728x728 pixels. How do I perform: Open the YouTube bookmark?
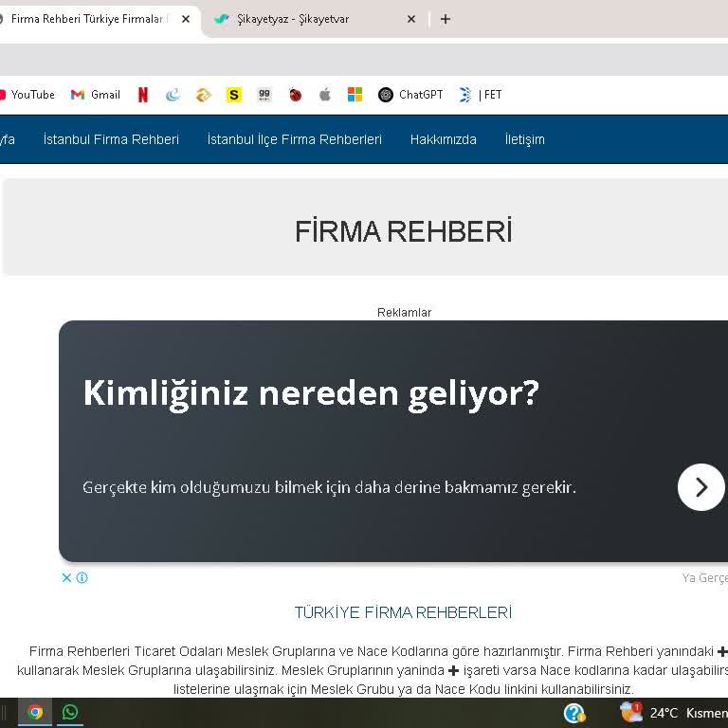coord(27,95)
